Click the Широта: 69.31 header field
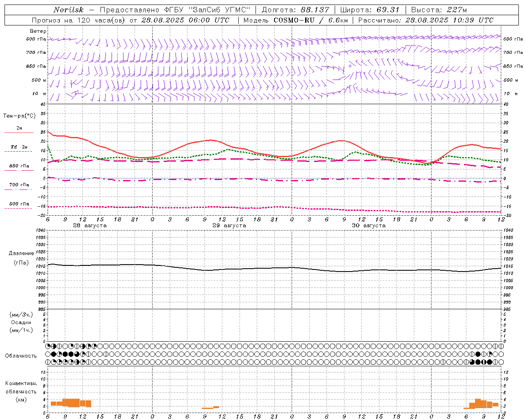The image size is (525, 420). [x=370, y=10]
